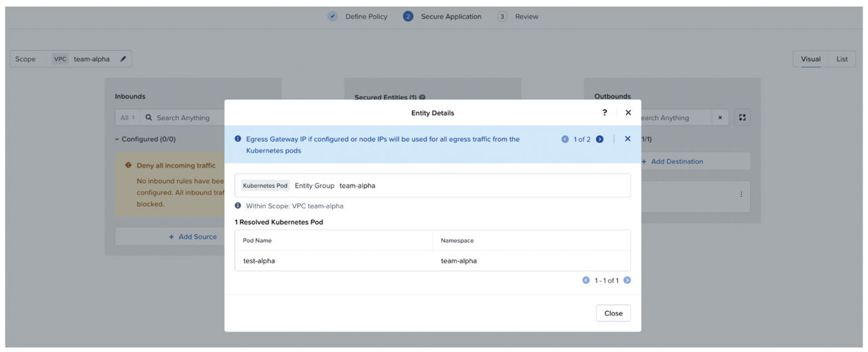Expand the Outbounds panel fullscreen icon
868x352 pixels.
[x=742, y=118]
